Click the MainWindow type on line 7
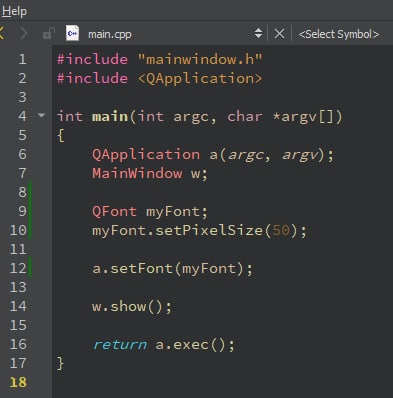393x398 pixels. [x=137, y=173]
